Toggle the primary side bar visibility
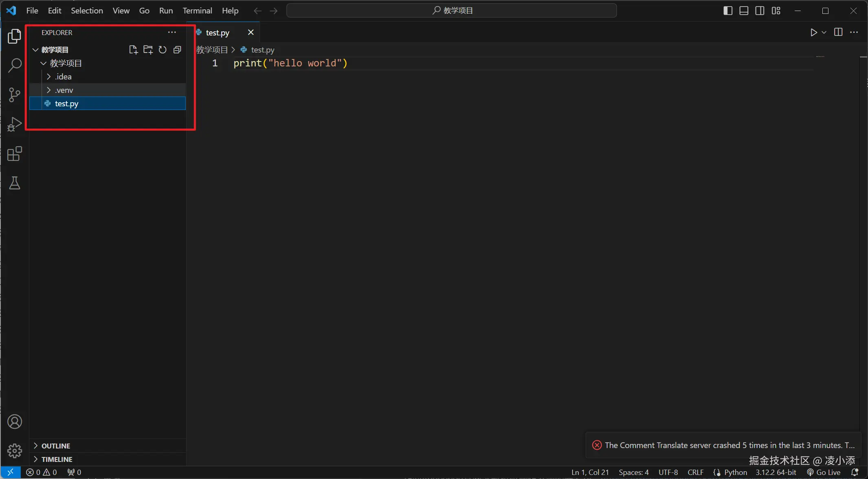This screenshot has height=479, width=868. coord(728,11)
